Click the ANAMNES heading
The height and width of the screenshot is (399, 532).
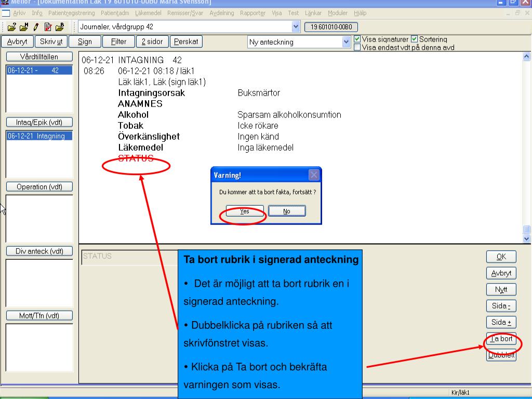pyautogui.click(x=140, y=104)
